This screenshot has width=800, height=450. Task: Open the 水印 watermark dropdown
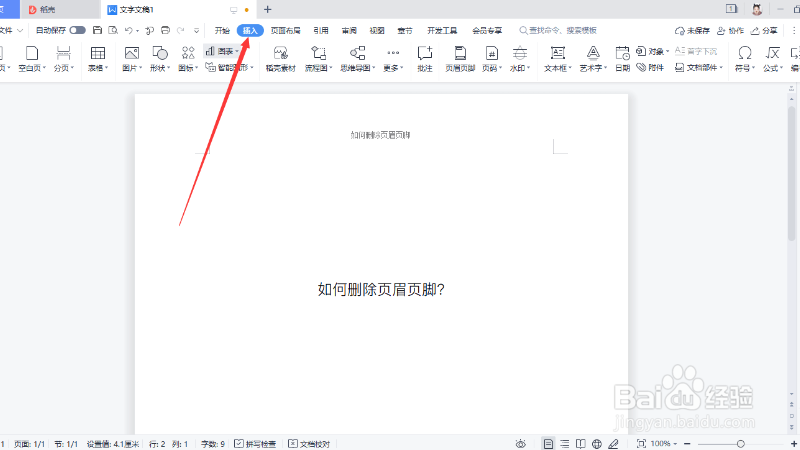(x=520, y=59)
